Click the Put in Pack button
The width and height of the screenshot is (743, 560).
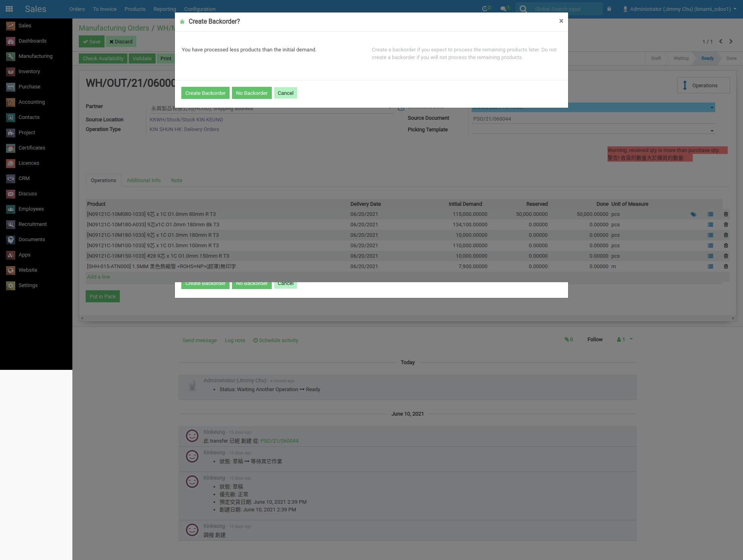coord(103,296)
